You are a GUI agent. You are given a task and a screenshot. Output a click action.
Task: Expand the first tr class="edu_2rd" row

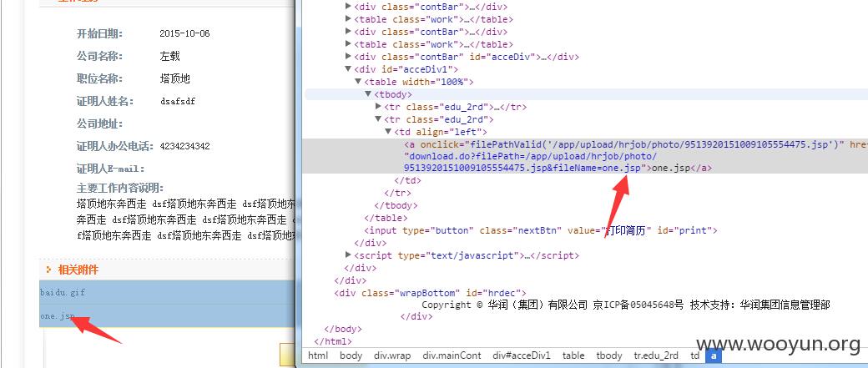(x=379, y=106)
